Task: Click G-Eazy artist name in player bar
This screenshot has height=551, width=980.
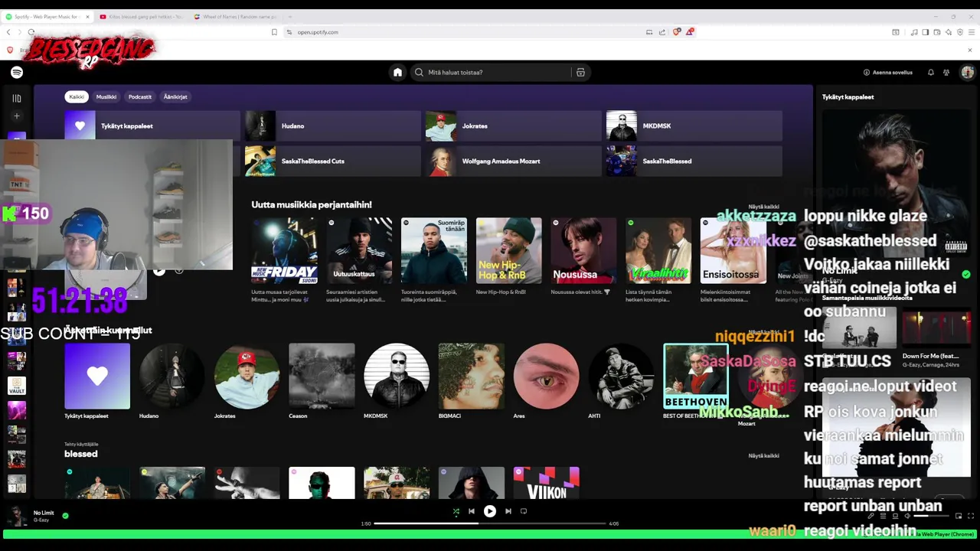Action: click(x=41, y=520)
